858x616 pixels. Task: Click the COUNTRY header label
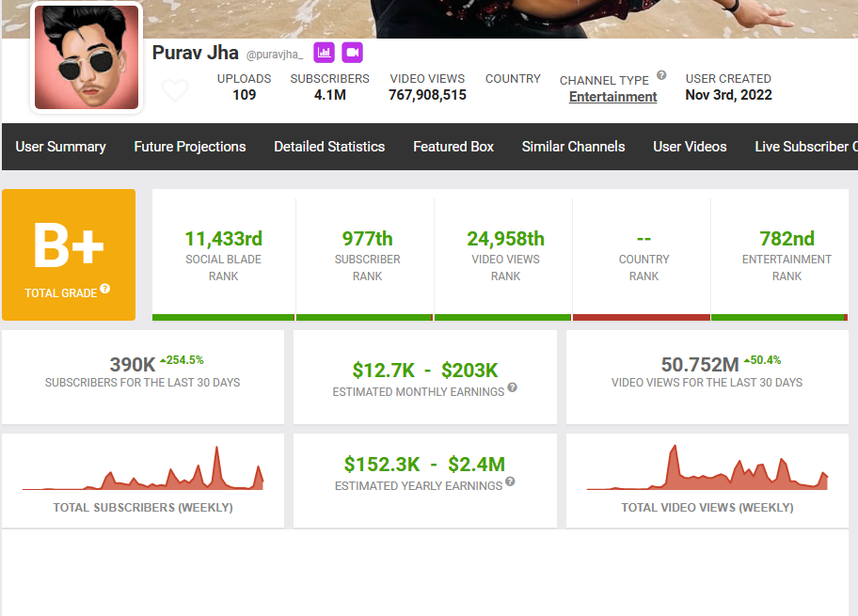point(513,79)
